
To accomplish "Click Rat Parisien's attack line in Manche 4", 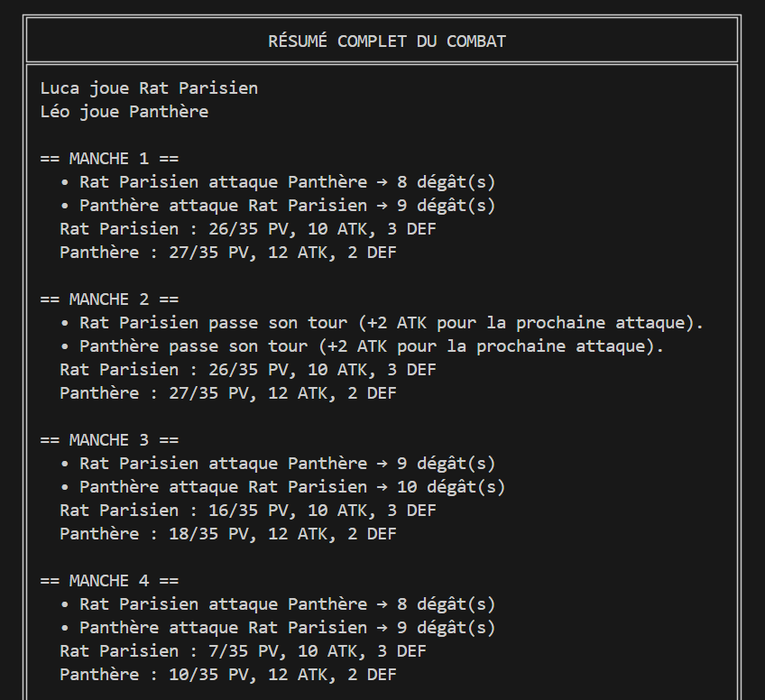I will click(x=278, y=604).
